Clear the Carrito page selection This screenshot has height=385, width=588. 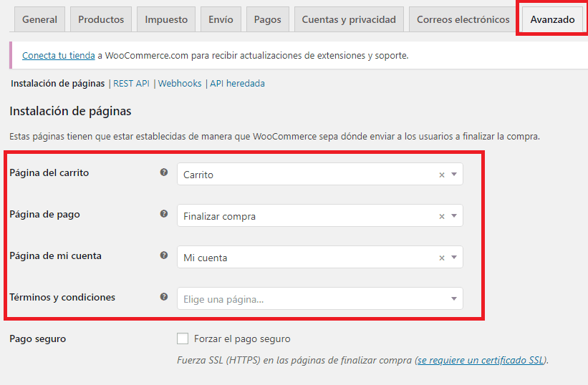pyautogui.click(x=442, y=175)
